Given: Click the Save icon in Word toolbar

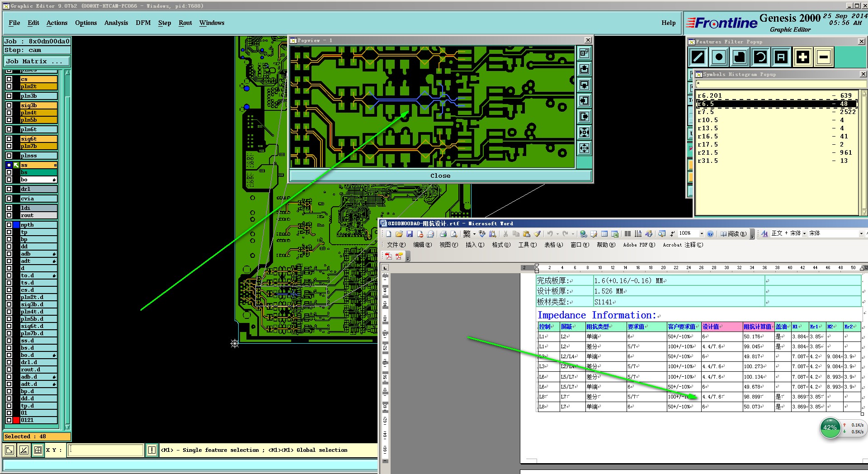Looking at the screenshot, I should (410, 234).
